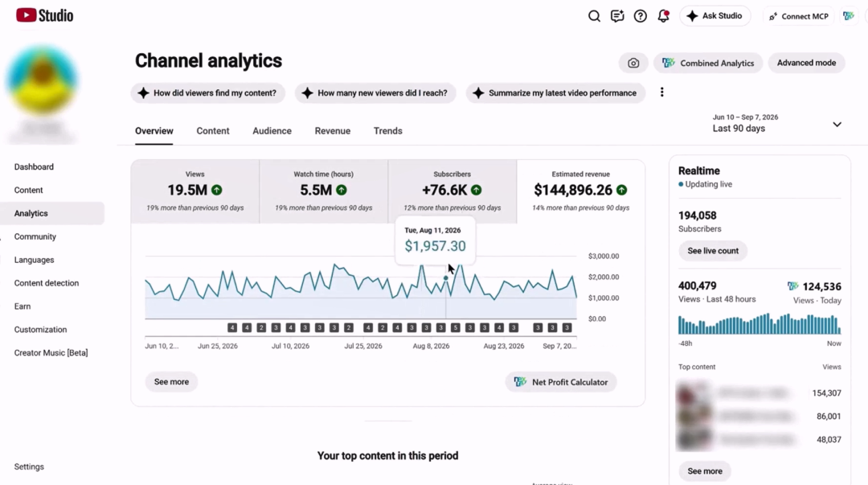This screenshot has width=868, height=485.
Task: Open Content in the left sidebar
Action: point(28,190)
